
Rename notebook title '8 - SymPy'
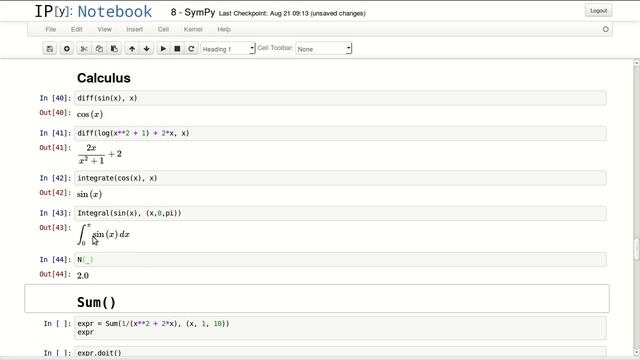point(193,12)
